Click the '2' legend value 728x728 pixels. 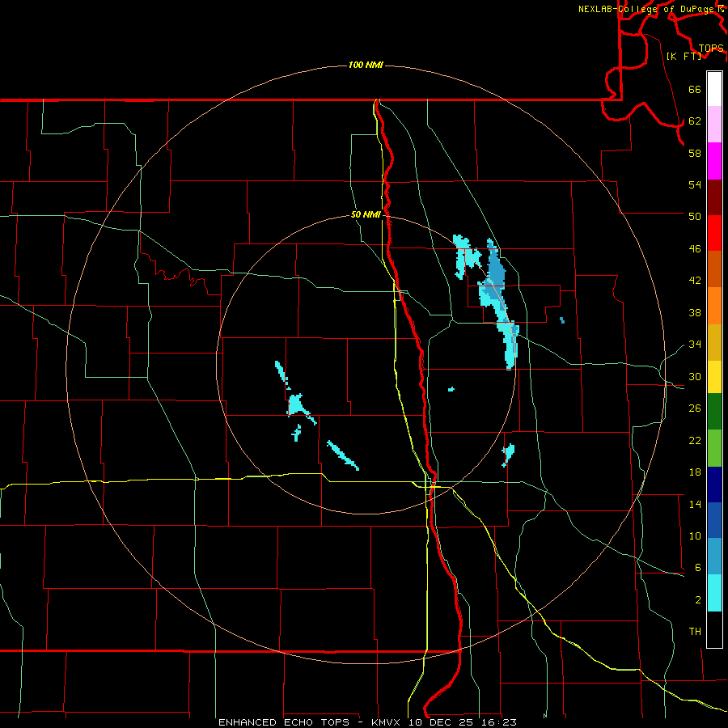tap(698, 600)
